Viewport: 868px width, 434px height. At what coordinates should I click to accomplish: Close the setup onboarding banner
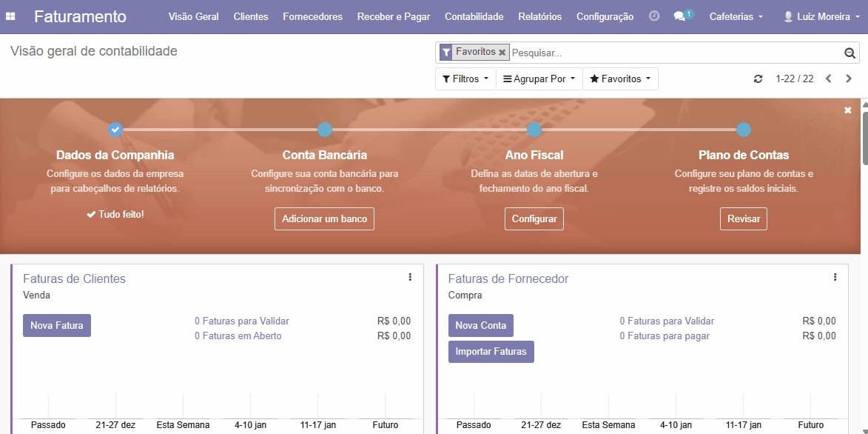click(x=848, y=110)
